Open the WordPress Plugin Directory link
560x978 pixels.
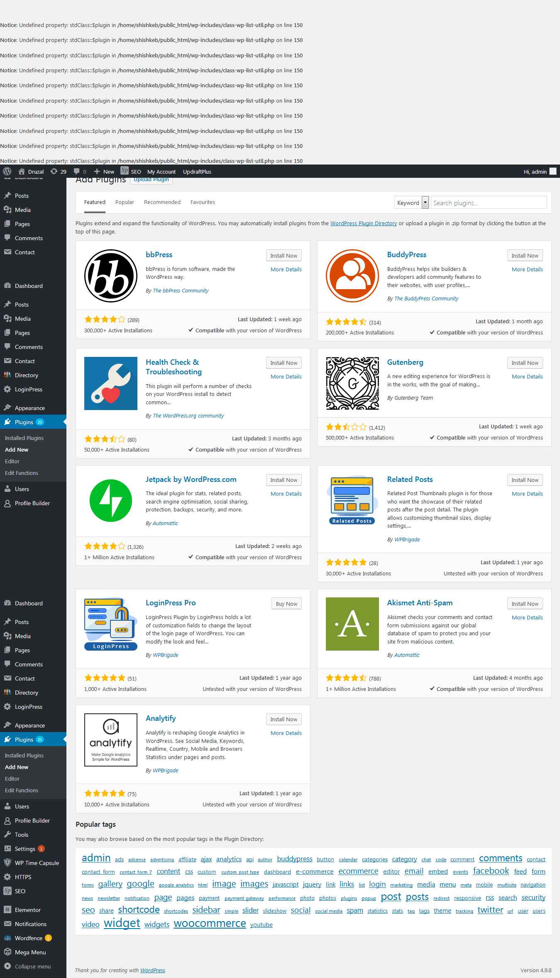(364, 223)
